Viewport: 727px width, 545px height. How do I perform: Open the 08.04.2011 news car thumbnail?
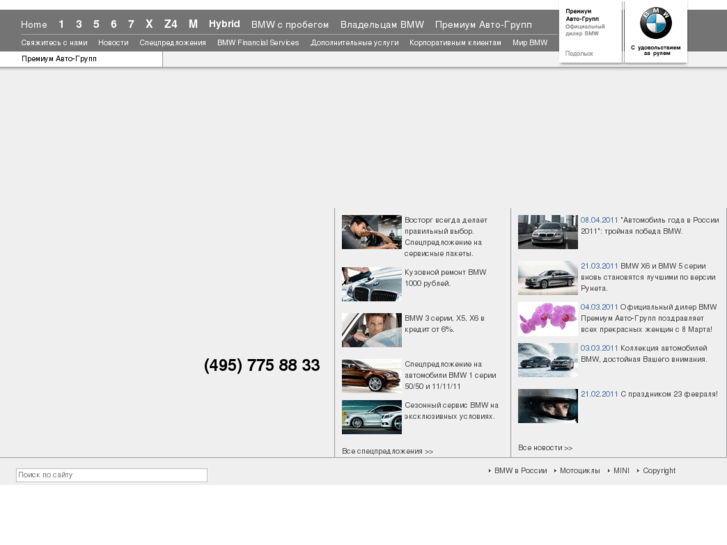point(548,232)
